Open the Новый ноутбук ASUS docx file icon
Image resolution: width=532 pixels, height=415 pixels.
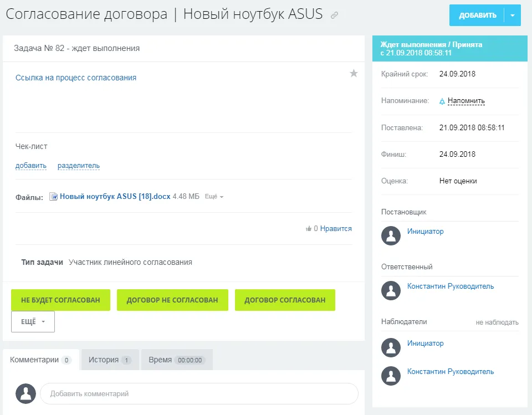coord(53,196)
